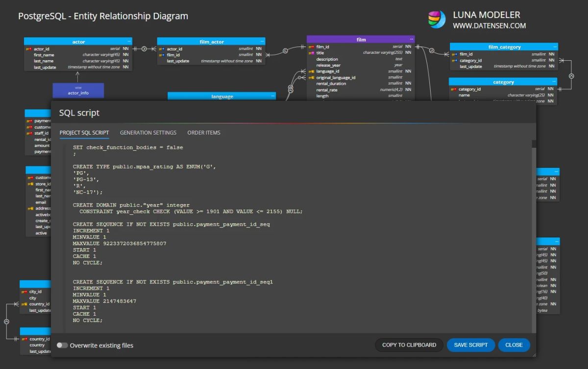Click last_update row in film_actor table

(212, 61)
